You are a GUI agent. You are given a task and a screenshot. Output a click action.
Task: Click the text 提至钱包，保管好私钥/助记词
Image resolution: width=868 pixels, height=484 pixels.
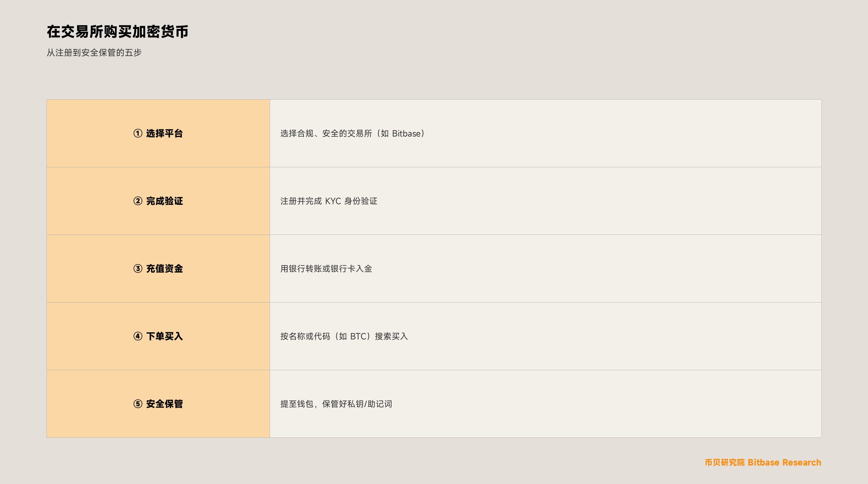click(x=336, y=404)
